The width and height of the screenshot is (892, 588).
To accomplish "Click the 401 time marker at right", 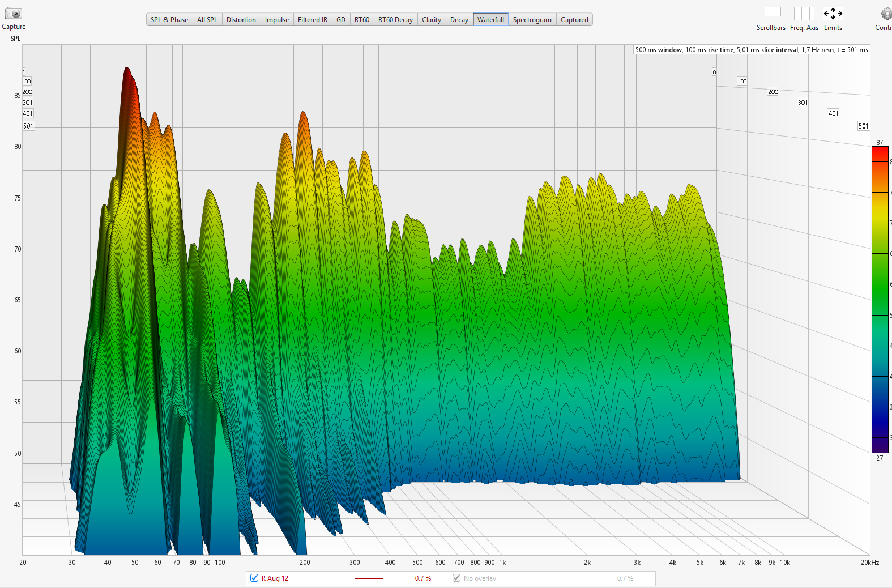I will tap(833, 113).
